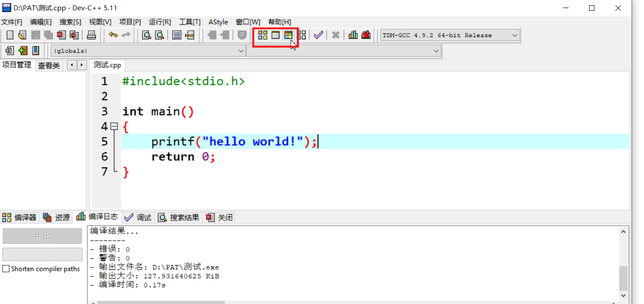Click the Save All toolbar icon
Screen dimensions: 644x304
[x=48, y=35]
